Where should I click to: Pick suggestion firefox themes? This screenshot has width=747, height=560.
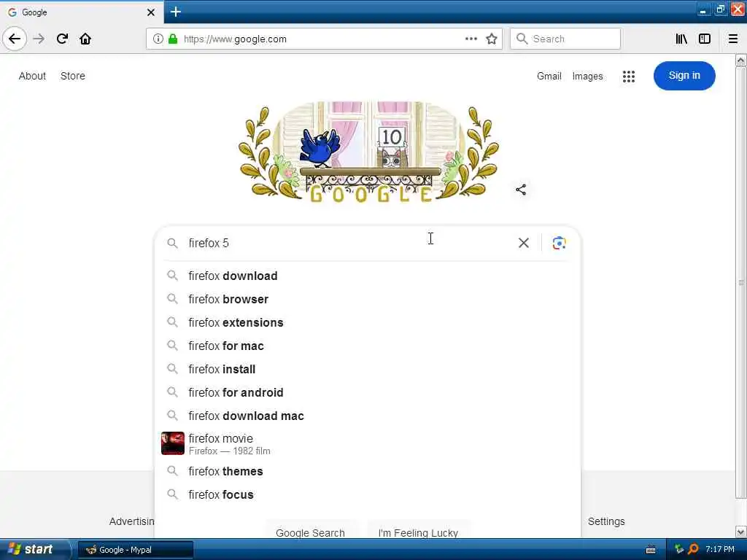(x=368, y=471)
